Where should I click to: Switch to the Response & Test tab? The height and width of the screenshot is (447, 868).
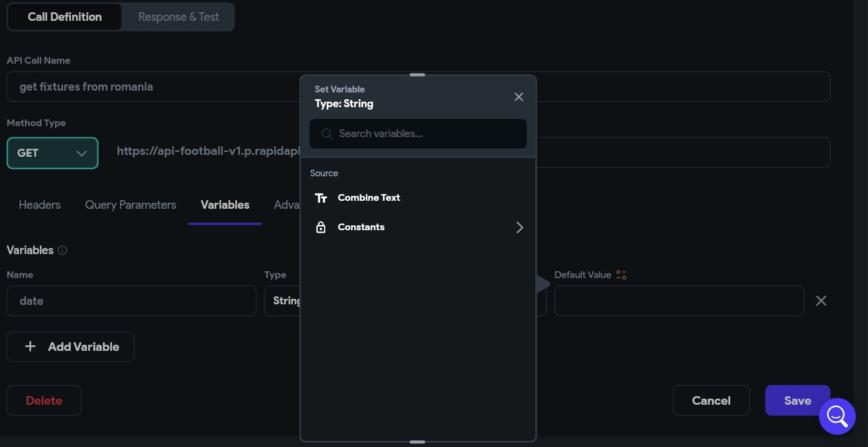click(178, 17)
